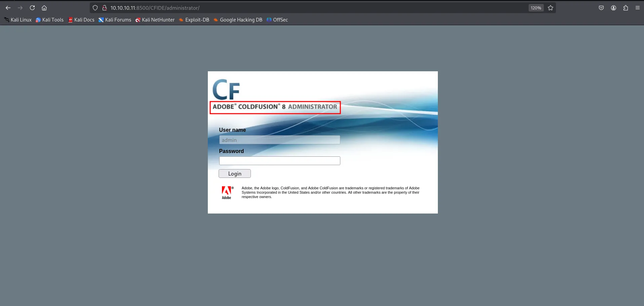Viewport: 644px width, 306px height.
Task: Bookmark this page with the star
Action: pos(551,8)
